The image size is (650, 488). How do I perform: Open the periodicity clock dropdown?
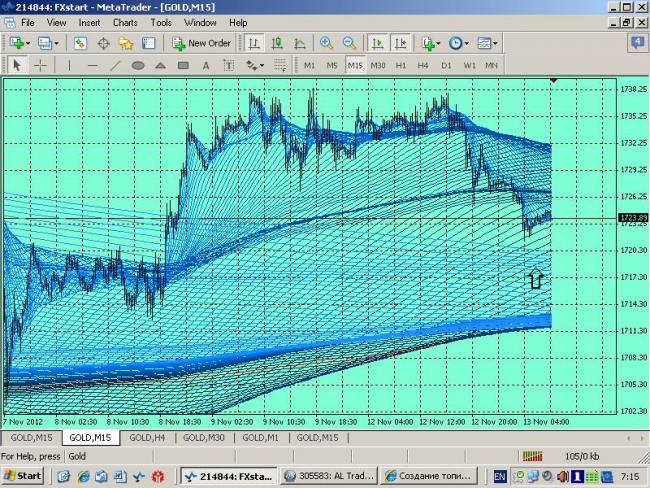click(x=468, y=43)
